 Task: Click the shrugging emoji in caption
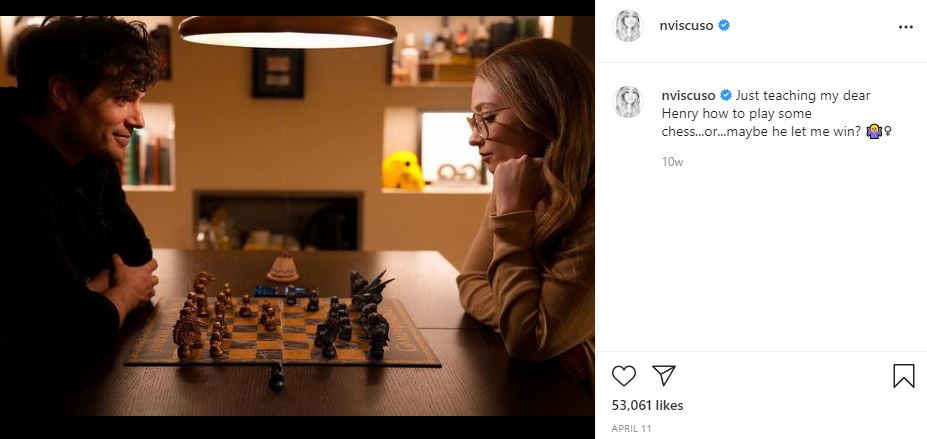tap(874, 132)
